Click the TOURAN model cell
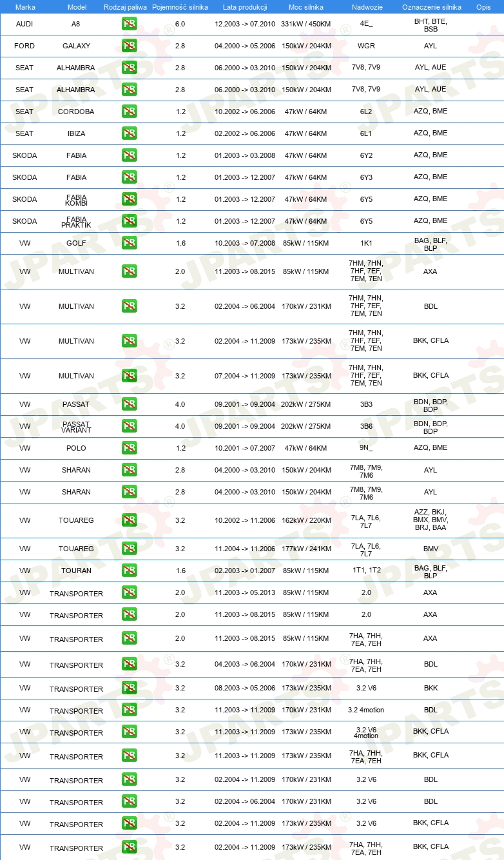This screenshot has width=504, height=860. click(77, 571)
